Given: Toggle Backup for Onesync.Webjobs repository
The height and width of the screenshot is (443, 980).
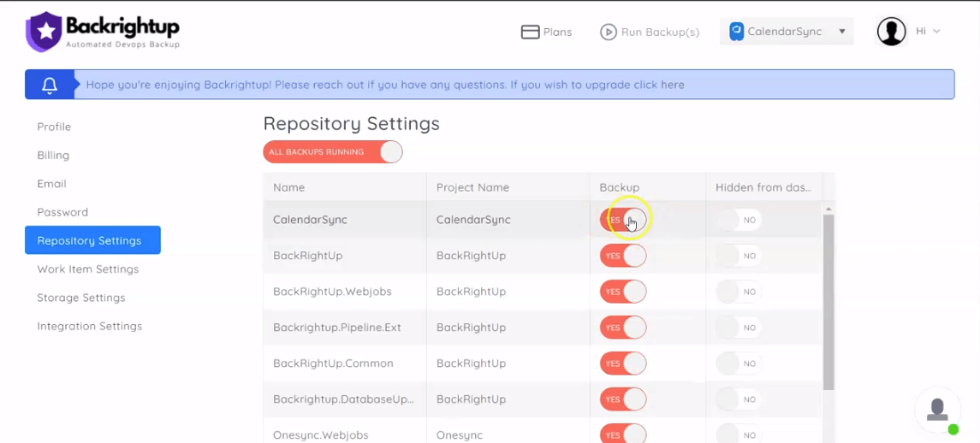Looking at the screenshot, I should pyautogui.click(x=623, y=434).
